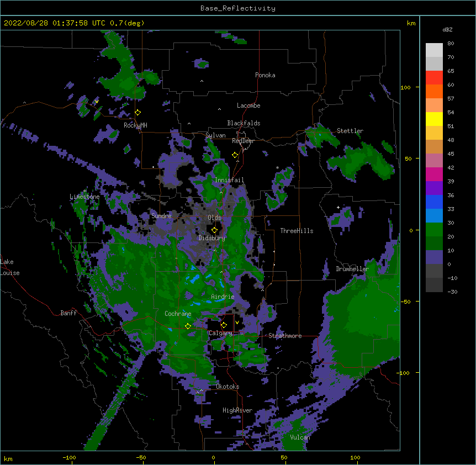Click the ThreeHills label
This screenshot has width=476, height=465.
[x=297, y=231]
